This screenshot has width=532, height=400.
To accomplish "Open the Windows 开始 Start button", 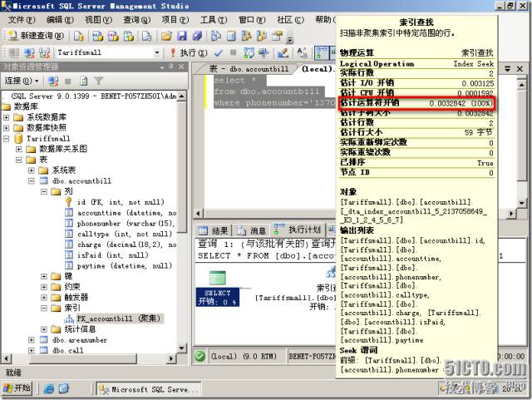I will (17, 388).
